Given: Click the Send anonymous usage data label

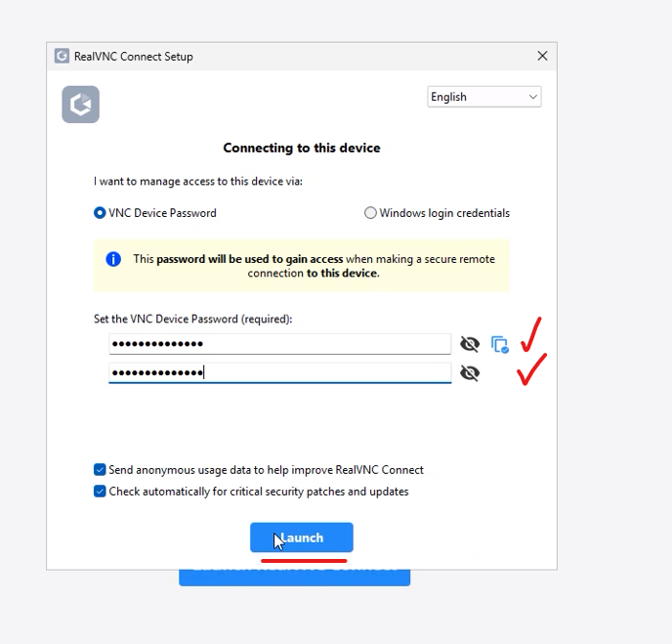Looking at the screenshot, I should point(266,470).
